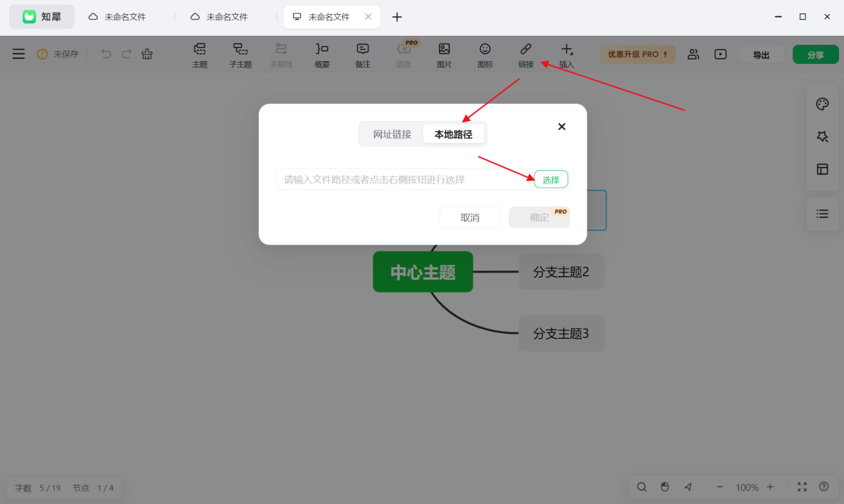The image size is (844, 504).
Task: Open the 插入 insert menu
Action: tap(567, 56)
